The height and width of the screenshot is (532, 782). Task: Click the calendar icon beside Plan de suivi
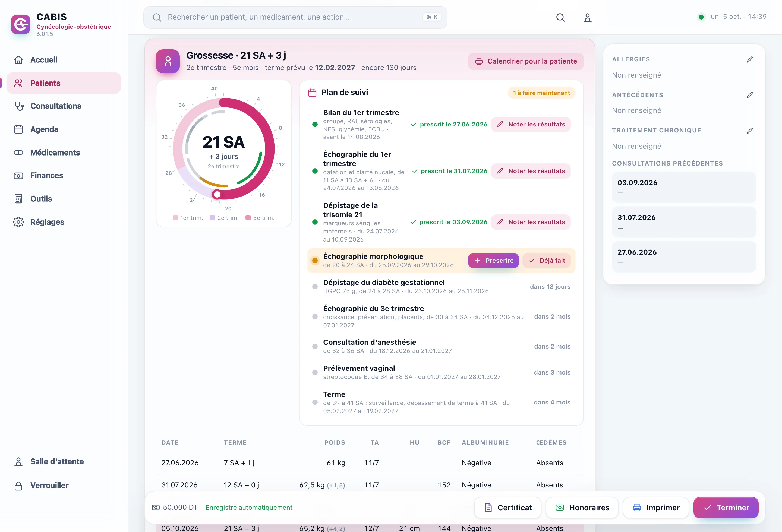coord(312,93)
